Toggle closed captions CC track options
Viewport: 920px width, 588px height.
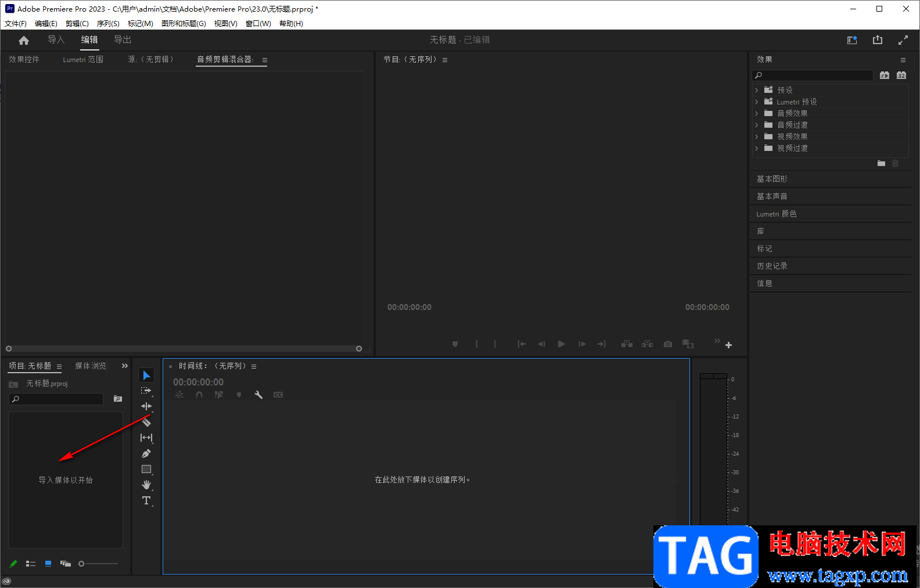pos(278,395)
